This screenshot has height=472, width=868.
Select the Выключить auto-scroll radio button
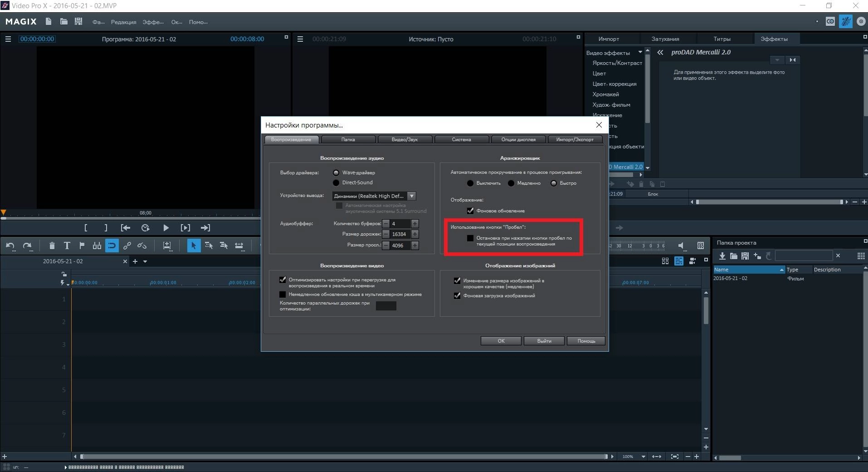tap(470, 183)
